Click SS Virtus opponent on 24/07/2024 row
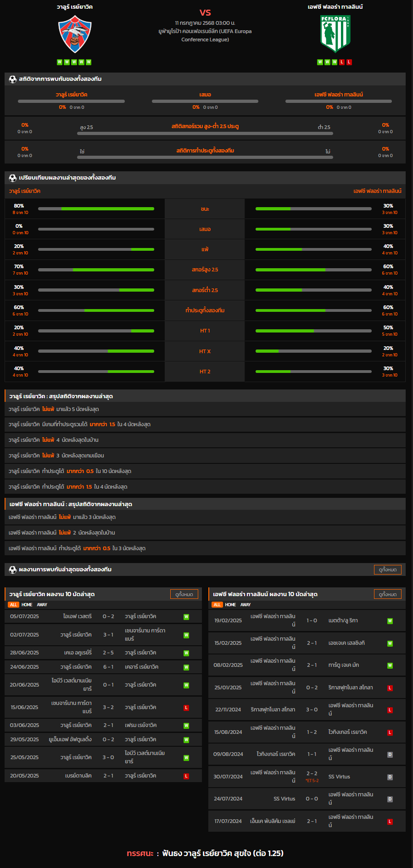This screenshot has height=868, width=413. click(285, 799)
